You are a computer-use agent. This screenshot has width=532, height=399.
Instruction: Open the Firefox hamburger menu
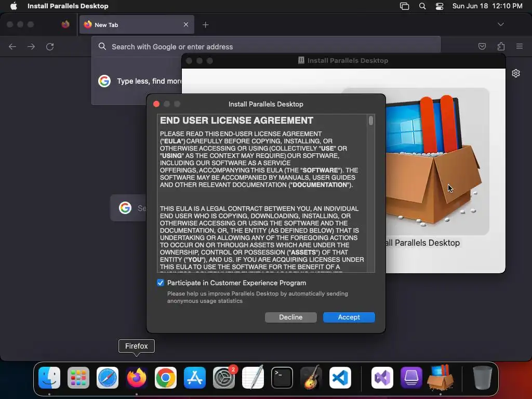(x=520, y=46)
